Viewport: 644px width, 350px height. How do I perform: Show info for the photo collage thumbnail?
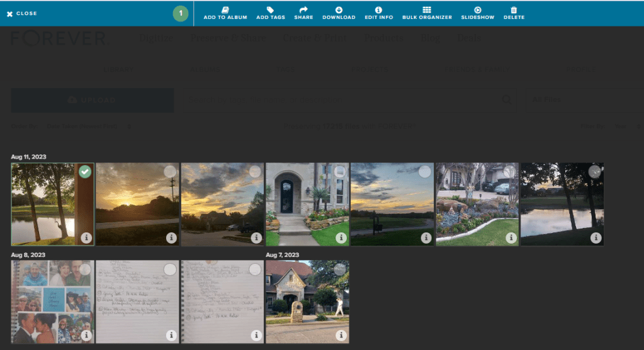pos(86,336)
